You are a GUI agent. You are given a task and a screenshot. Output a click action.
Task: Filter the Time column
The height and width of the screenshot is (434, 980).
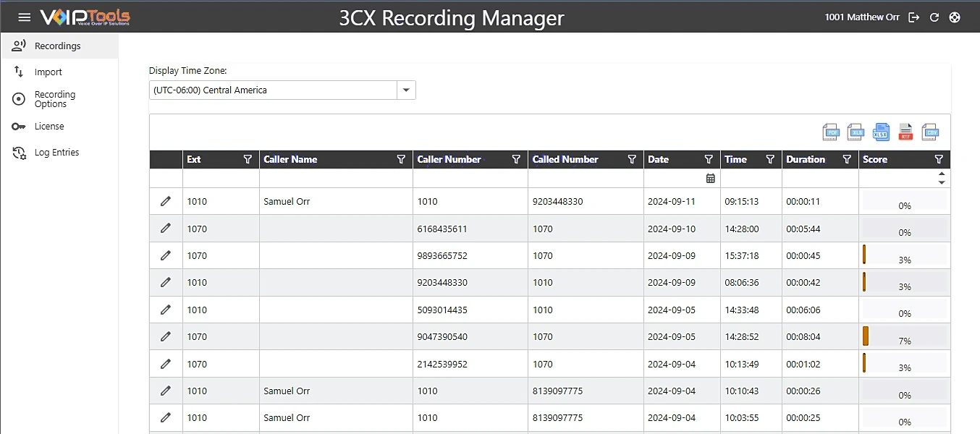pyautogui.click(x=770, y=160)
